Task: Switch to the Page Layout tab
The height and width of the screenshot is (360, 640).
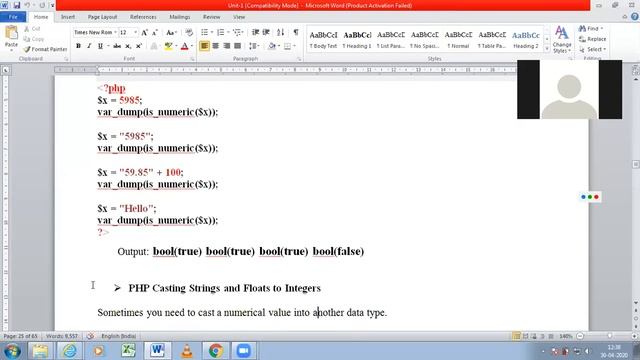Action: (102, 17)
